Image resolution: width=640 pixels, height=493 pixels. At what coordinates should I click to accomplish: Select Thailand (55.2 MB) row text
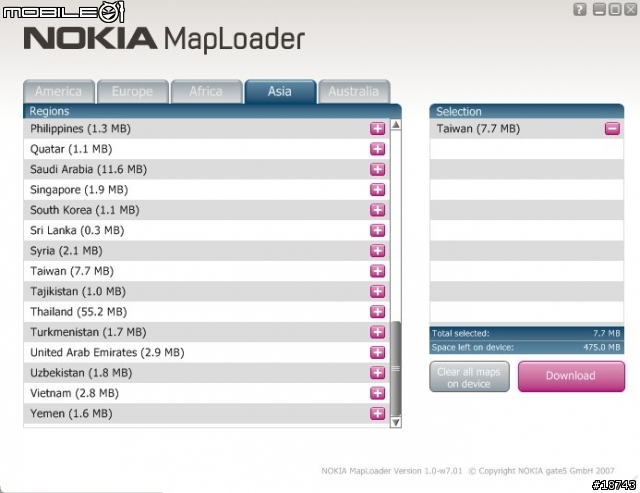click(79, 312)
